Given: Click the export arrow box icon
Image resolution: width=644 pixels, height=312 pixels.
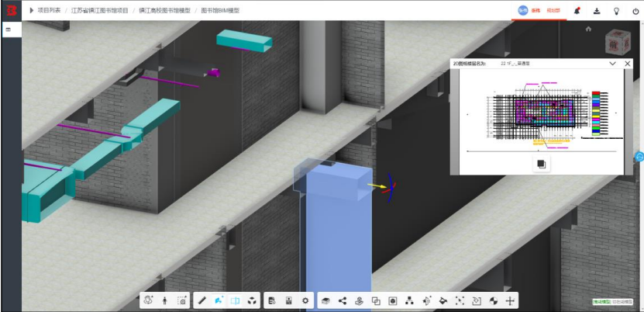Looking at the screenshot, I should point(477,301).
